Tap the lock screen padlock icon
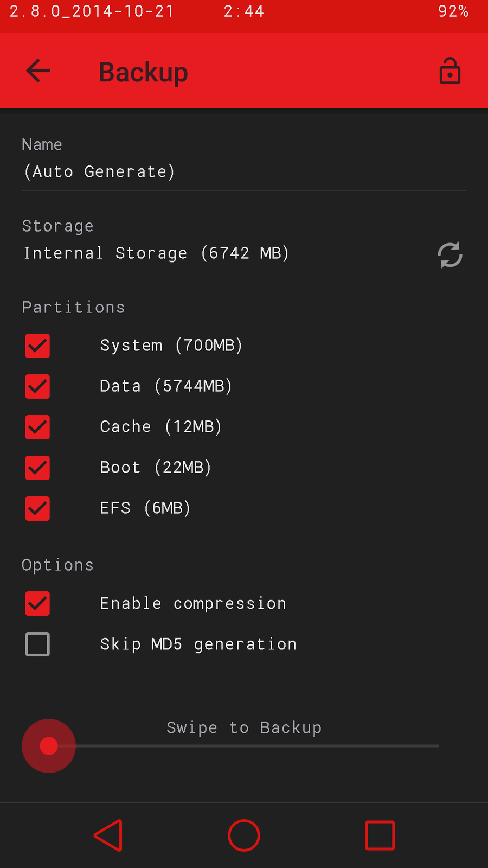This screenshot has height=868, width=488. pos(450,71)
